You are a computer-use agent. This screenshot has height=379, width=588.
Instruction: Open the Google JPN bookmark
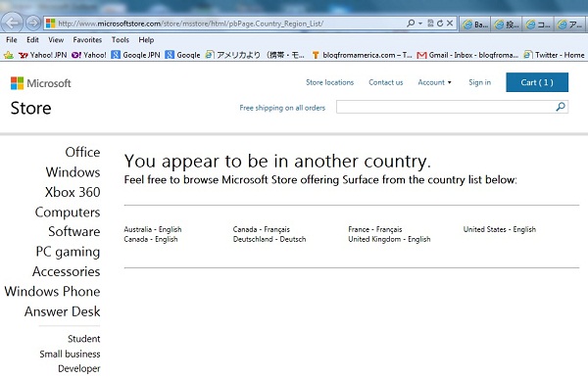pyautogui.click(x=136, y=55)
